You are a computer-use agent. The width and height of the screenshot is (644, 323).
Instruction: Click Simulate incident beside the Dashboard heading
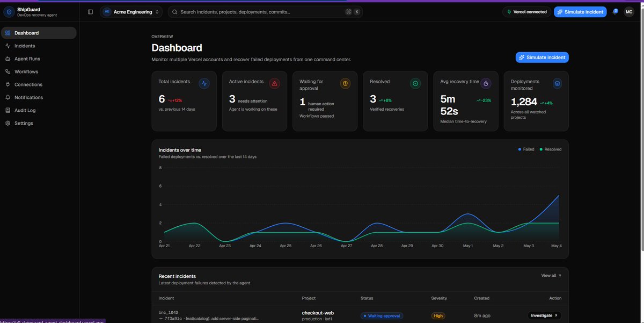click(542, 57)
